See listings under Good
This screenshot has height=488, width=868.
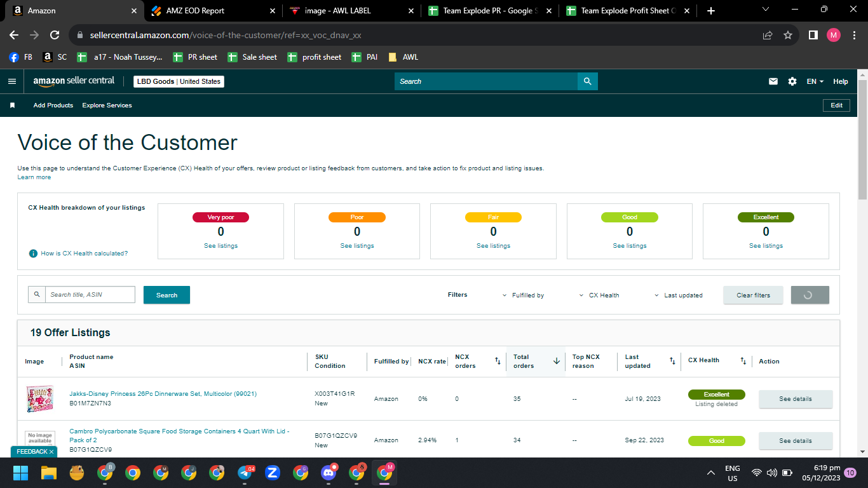[630, 246]
